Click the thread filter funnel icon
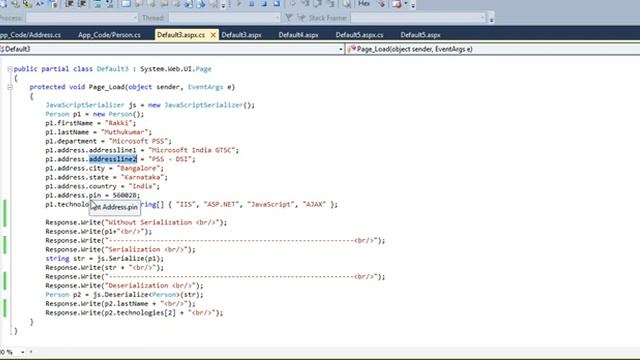 (289, 18)
